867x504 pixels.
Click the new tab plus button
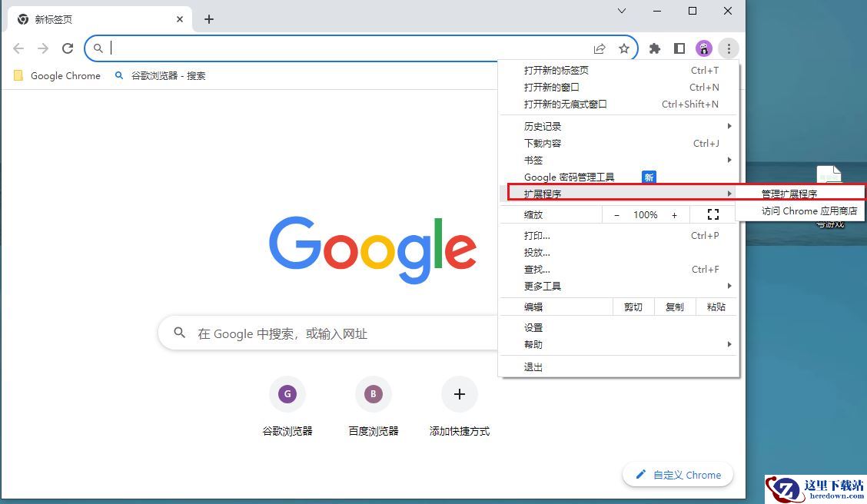click(x=209, y=19)
